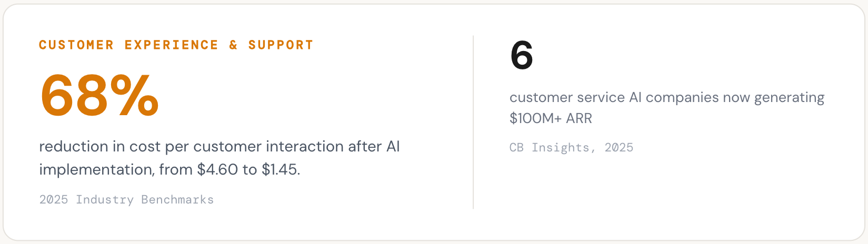Click the word "generating" in right description
868x244 pixels.
pos(789,98)
